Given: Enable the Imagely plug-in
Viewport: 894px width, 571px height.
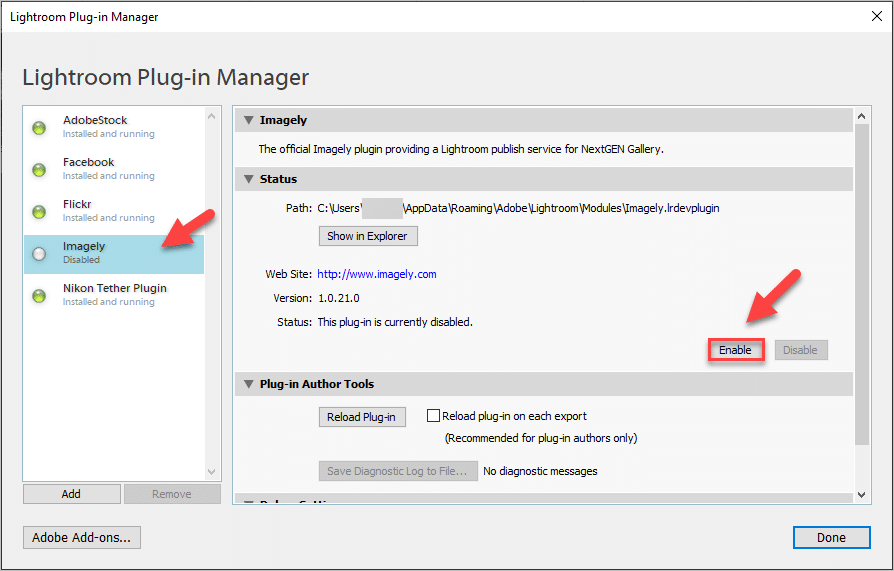Looking at the screenshot, I should click(x=735, y=350).
